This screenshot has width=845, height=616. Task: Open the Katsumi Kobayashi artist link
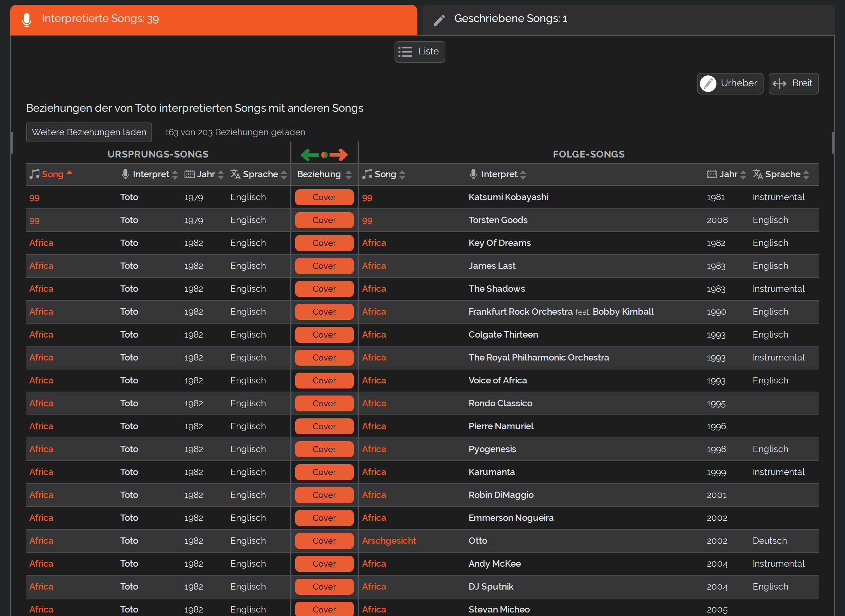pos(508,197)
